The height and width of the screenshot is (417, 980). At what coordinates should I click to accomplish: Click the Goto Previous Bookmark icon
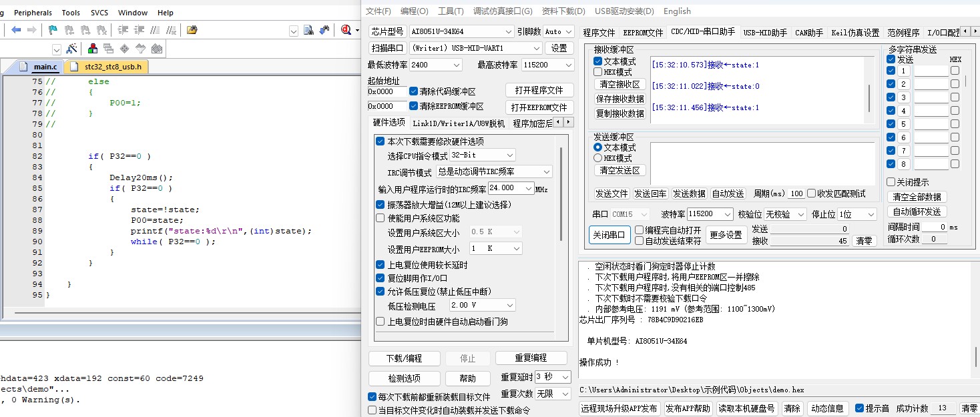click(69, 30)
